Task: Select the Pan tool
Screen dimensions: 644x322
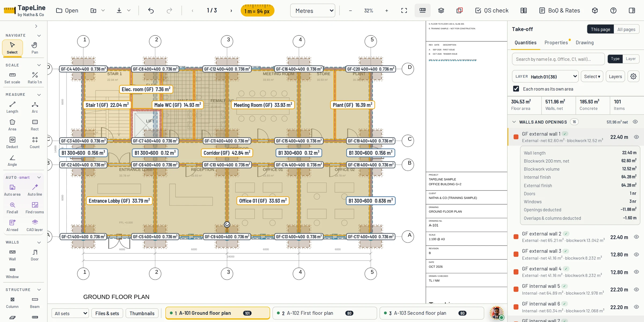Action: (35, 48)
